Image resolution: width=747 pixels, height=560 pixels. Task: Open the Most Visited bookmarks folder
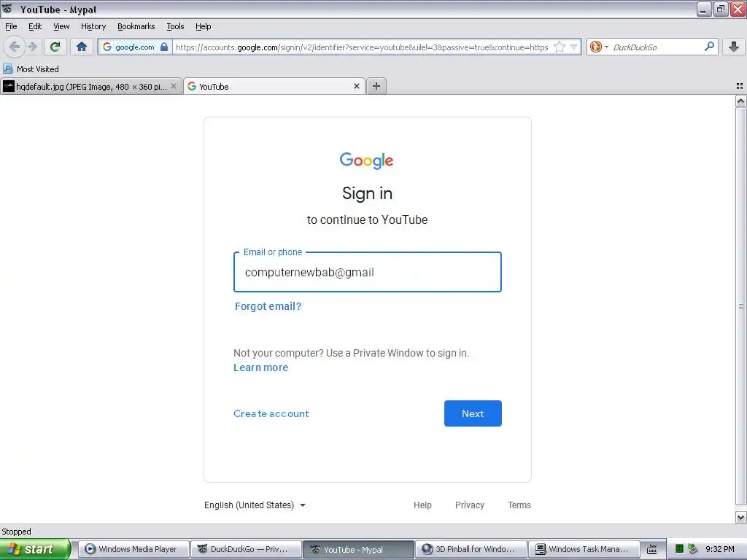31,69
